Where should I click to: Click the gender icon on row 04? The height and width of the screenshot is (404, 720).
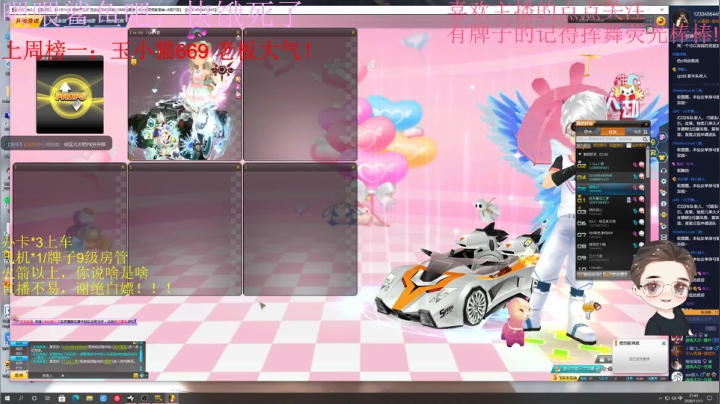[x=635, y=176]
